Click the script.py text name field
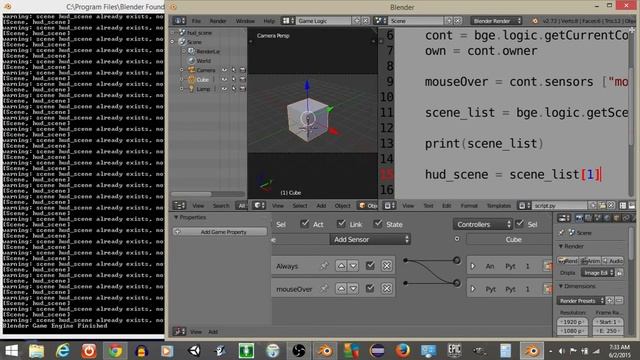 point(560,206)
